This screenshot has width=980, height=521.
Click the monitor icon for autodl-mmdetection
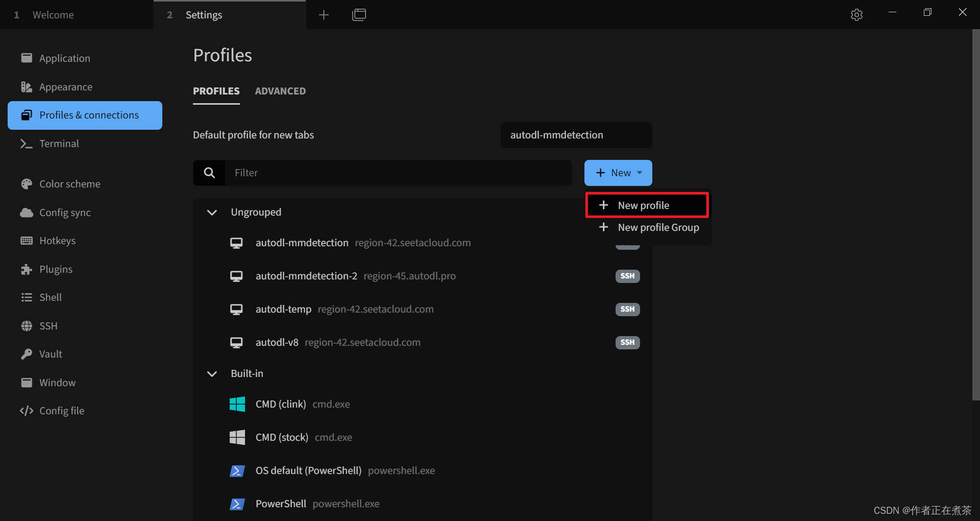pyautogui.click(x=236, y=243)
